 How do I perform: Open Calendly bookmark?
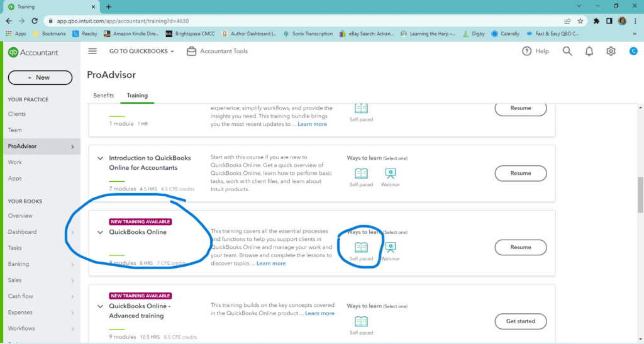(x=505, y=34)
